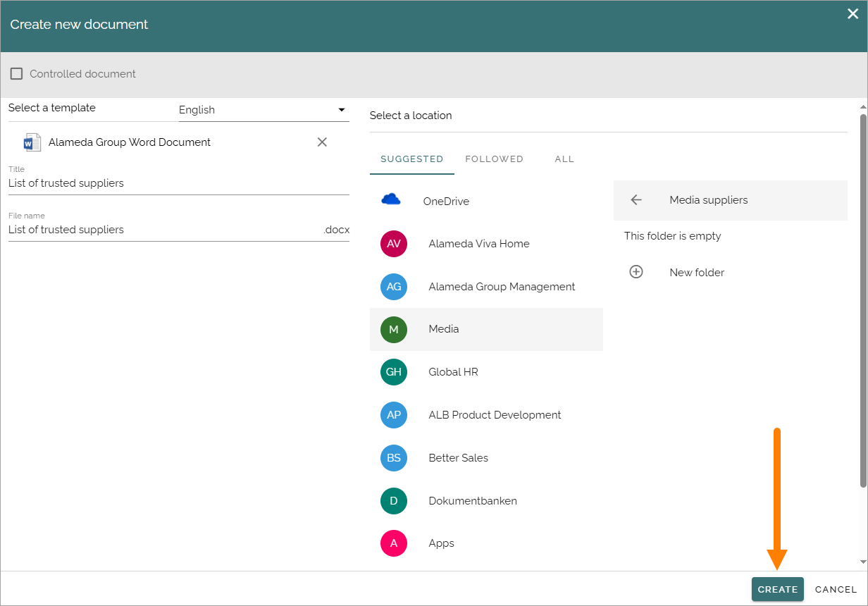Click the pink A avatar icon
Image resolution: width=868 pixels, height=606 pixels.
pos(394,543)
